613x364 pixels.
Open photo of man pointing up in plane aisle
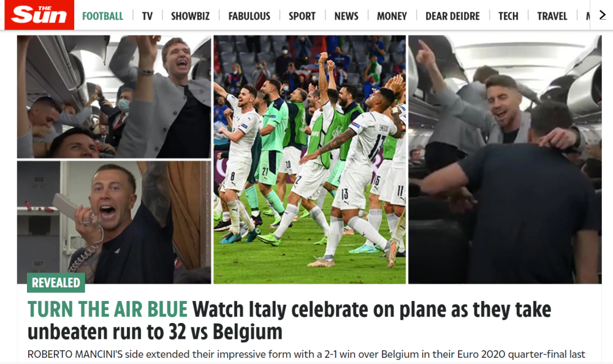click(504, 159)
